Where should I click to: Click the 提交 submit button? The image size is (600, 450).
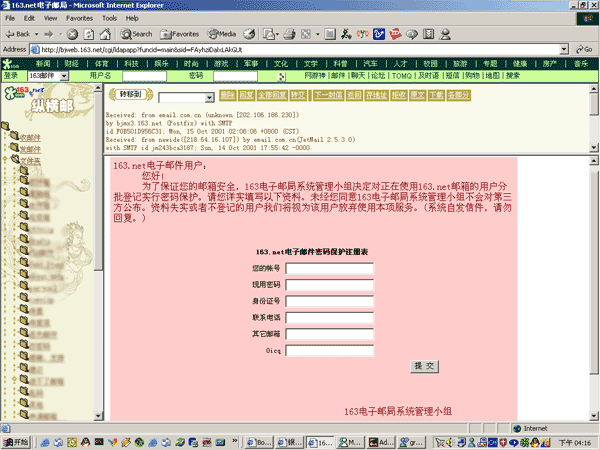[424, 366]
